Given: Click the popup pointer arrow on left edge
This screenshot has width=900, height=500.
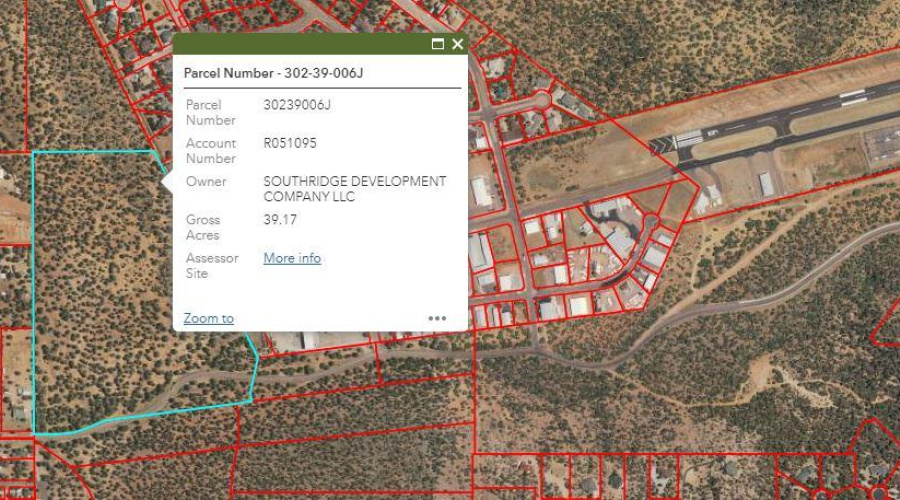Looking at the screenshot, I should (x=167, y=182).
